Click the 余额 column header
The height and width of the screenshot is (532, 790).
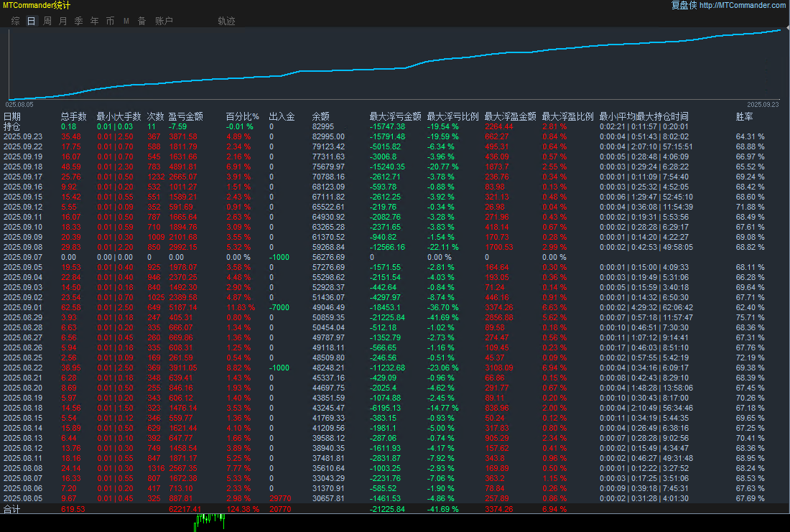[321, 116]
